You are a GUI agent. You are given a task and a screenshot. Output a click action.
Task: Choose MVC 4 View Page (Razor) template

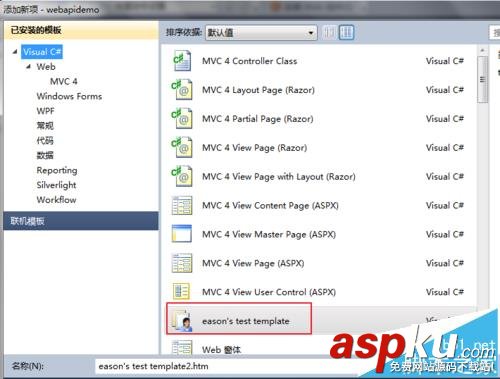255,148
